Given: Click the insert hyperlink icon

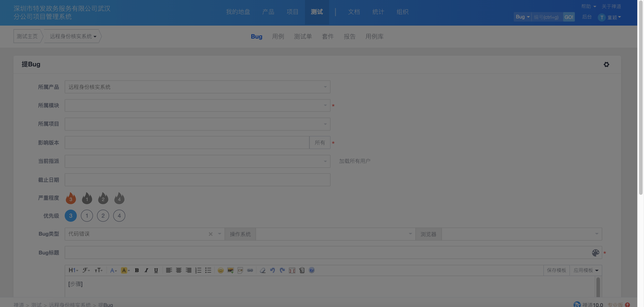Looking at the screenshot, I should 250,270.
